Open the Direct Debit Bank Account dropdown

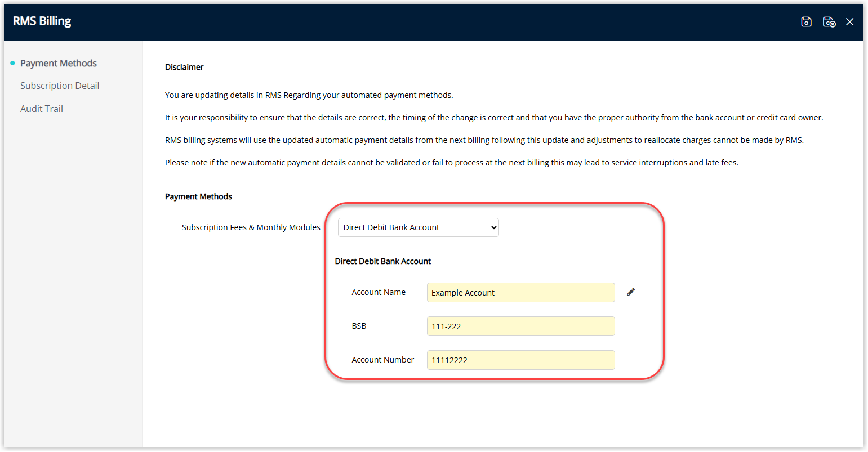419,227
